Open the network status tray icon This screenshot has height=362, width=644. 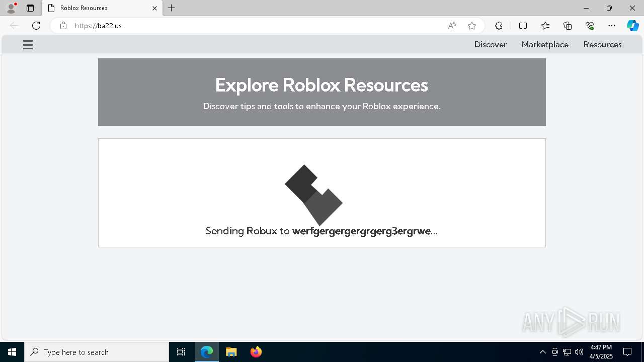pos(567,352)
